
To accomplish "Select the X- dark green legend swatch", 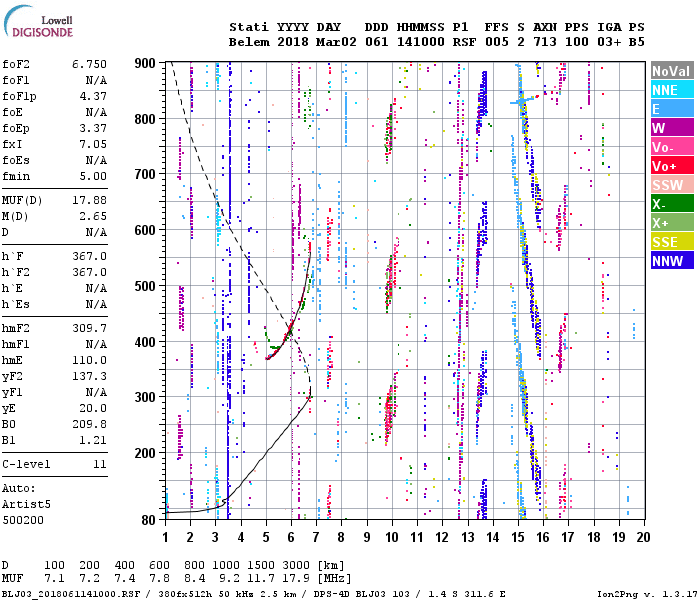I will tap(672, 204).
